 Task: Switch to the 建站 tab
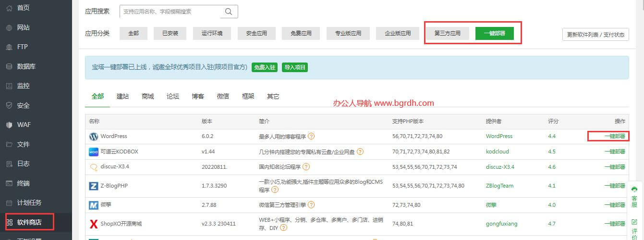click(x=123, y=96)
